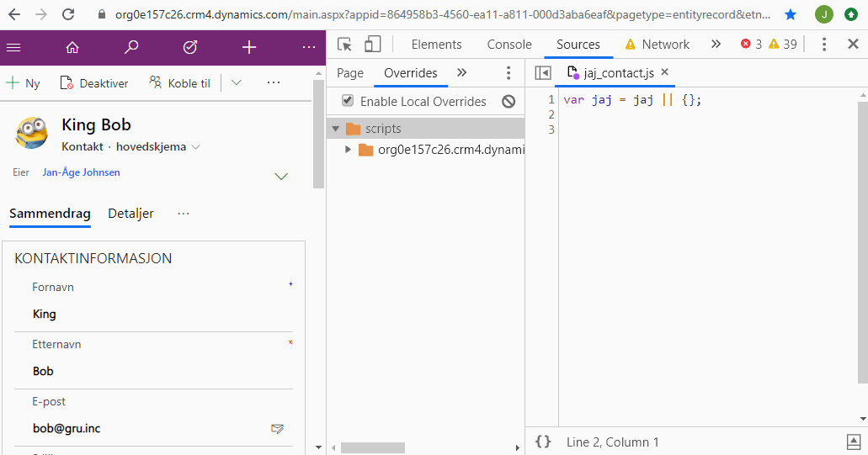Hide the navigator sidebar

click(542, 73)
